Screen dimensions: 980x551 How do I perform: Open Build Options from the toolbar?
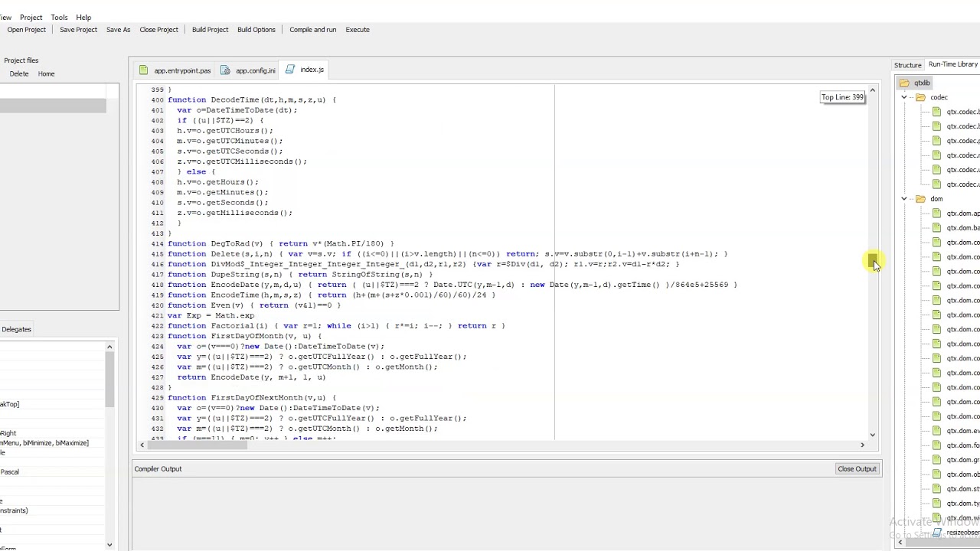256,30
